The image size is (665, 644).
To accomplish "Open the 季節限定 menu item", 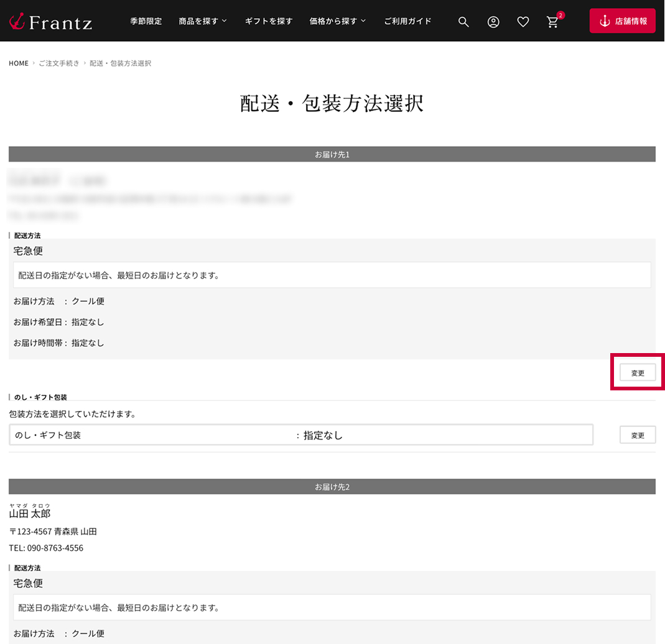I will click(146, 21).
